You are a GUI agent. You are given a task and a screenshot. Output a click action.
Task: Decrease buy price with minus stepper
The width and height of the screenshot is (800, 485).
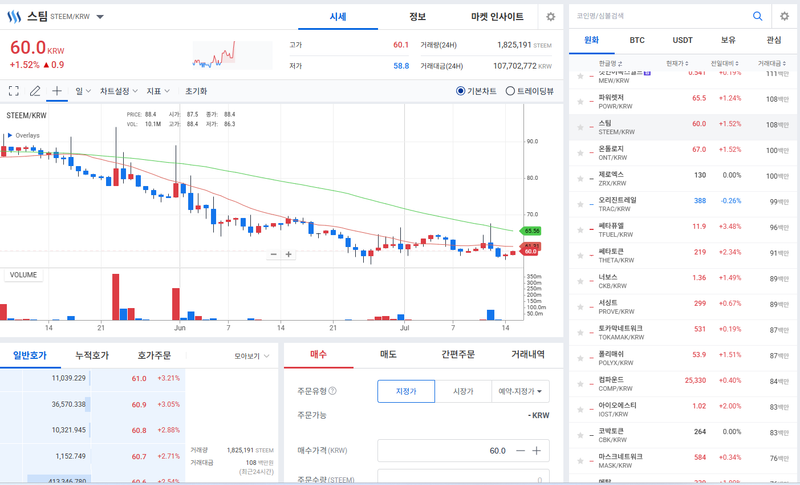point(520,450)
